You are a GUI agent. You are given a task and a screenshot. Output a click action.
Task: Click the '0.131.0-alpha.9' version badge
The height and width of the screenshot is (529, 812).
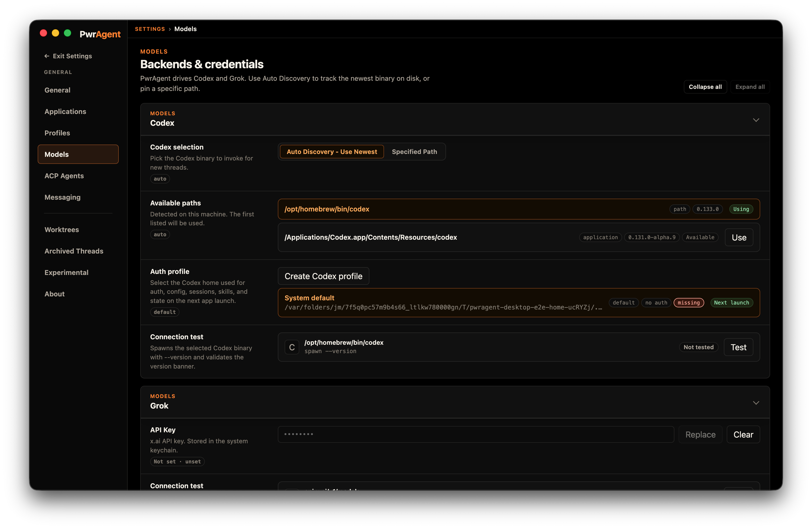[x=652, y=237]
